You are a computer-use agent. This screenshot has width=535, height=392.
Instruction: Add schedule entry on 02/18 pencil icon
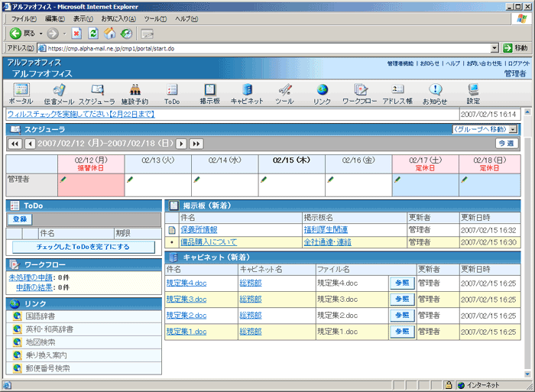(x=465, y=179)
